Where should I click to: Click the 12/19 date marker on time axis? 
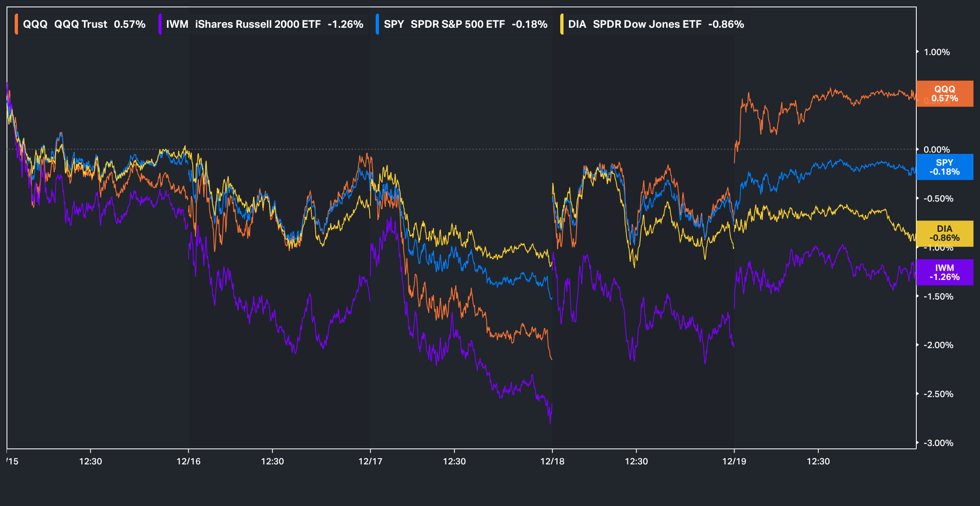[734, 462]
